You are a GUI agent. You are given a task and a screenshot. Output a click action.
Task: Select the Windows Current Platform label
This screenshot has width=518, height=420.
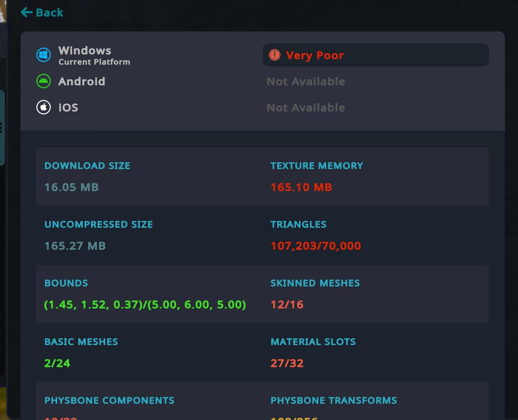coord(94,55)
